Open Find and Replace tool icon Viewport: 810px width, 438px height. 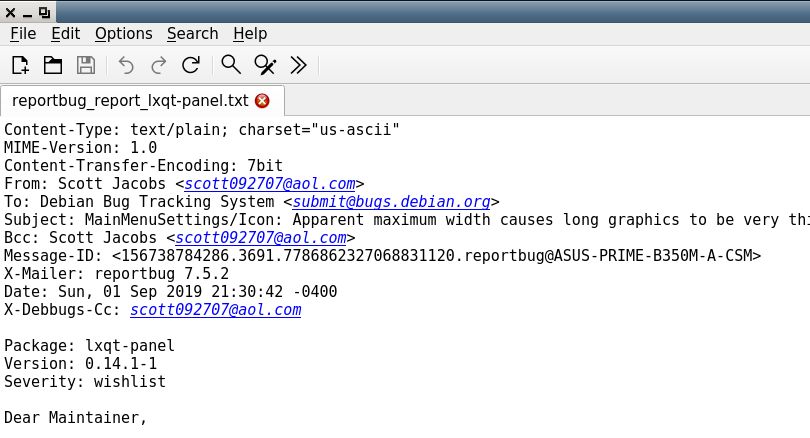click(265, 65)
